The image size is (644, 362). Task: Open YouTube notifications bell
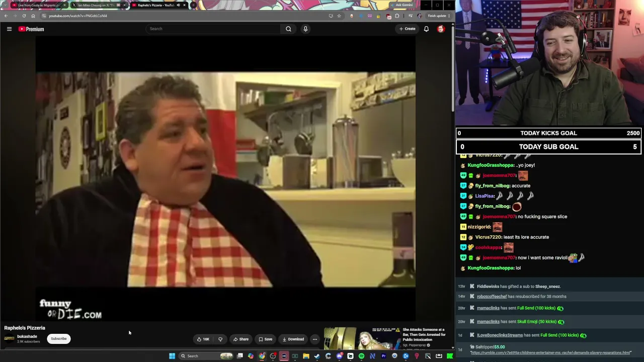pyautogui.click(x=426, y=29)
